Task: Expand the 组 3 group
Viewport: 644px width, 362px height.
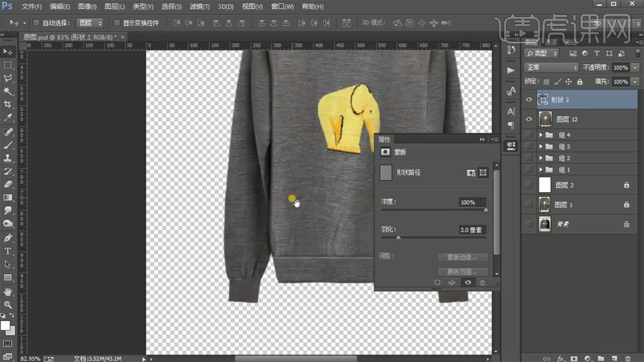Action: coord(541,146)
